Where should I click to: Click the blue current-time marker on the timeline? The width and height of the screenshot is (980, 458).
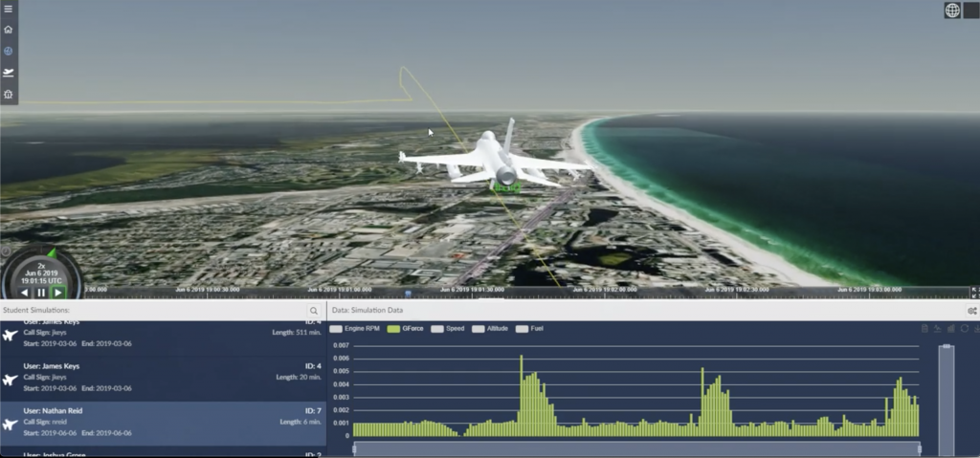(408, 293)
